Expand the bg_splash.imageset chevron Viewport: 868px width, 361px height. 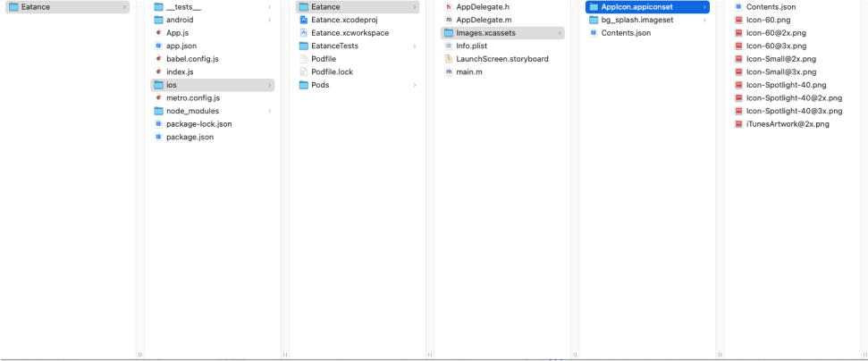(x=704, y=20)
